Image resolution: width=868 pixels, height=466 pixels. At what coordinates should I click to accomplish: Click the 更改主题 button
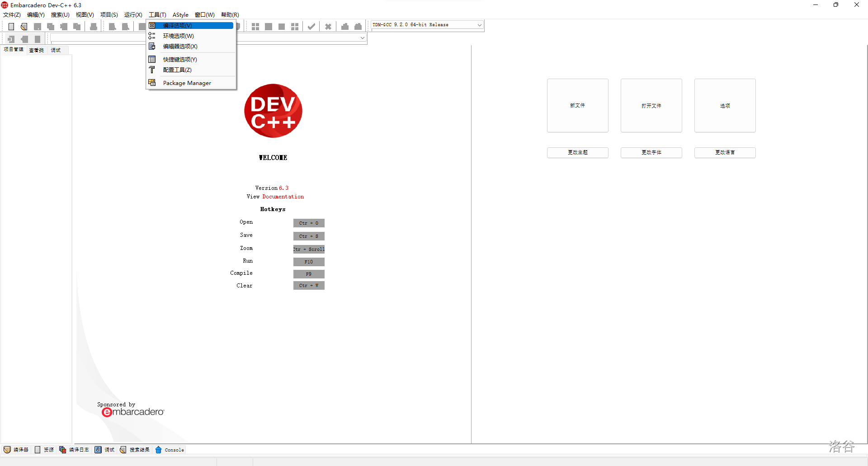coord(577,152)
